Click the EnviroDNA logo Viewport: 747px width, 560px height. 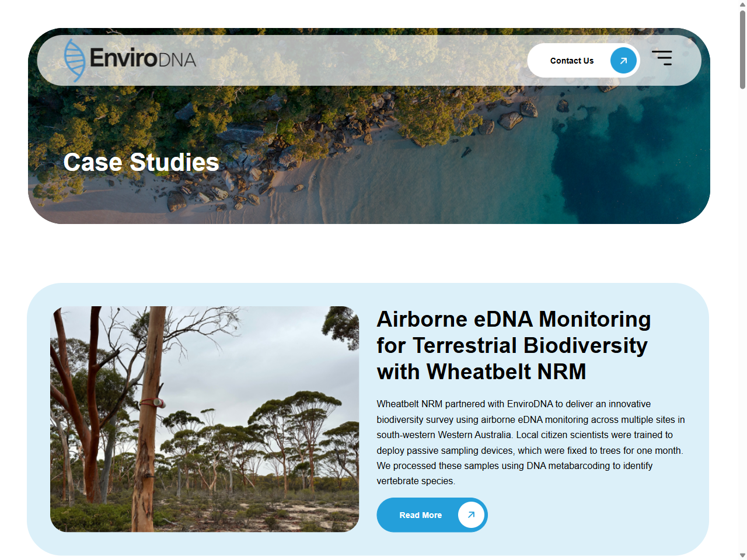(x=130, y=60)
